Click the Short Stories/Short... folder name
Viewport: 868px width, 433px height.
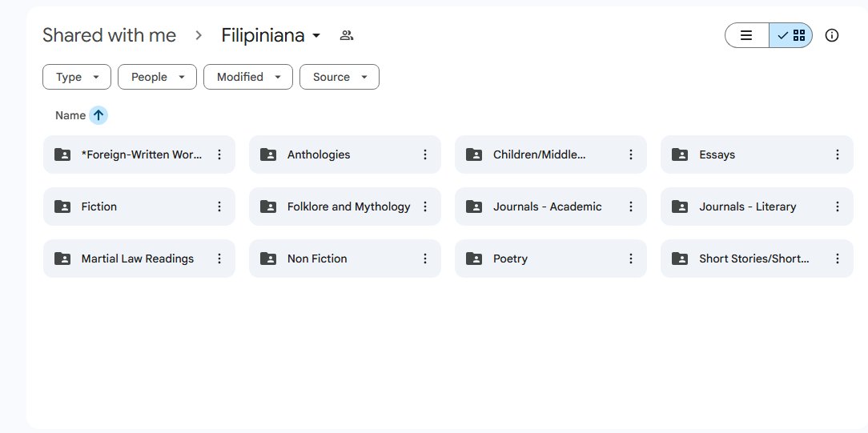[754, 259]
